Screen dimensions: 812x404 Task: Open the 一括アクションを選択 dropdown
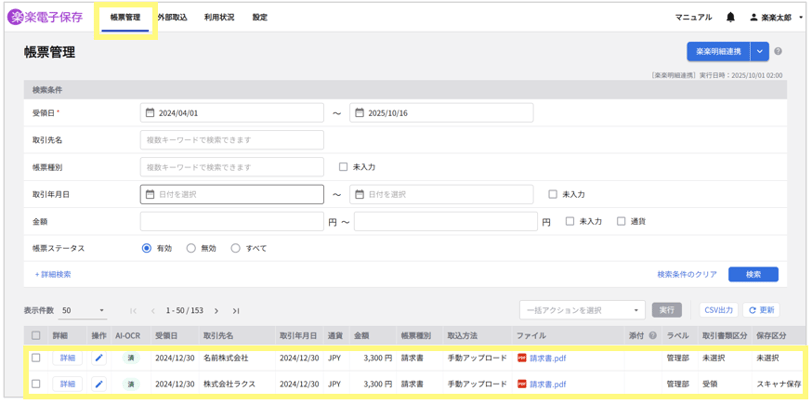pos(582,311)
